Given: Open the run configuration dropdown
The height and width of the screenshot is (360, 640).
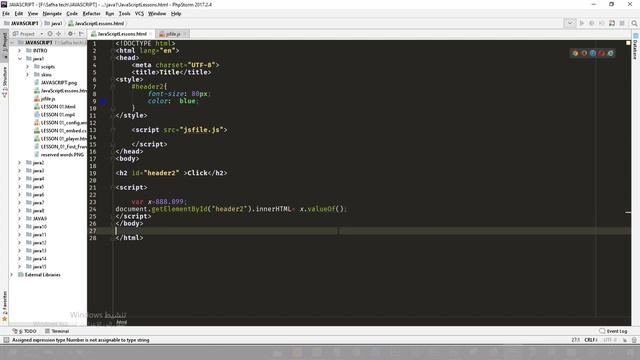Looking at the screenshot, I should click(x=570, y=23).
